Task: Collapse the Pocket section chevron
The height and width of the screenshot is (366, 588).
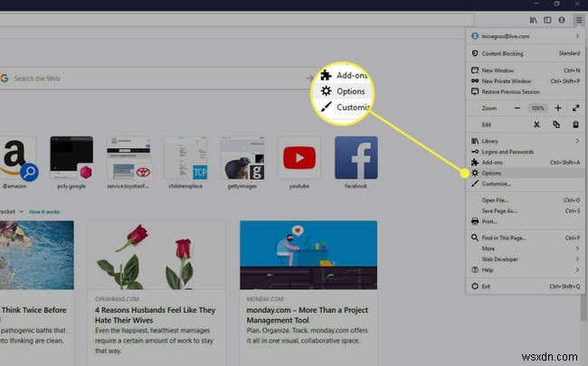Action: (21, 212)
